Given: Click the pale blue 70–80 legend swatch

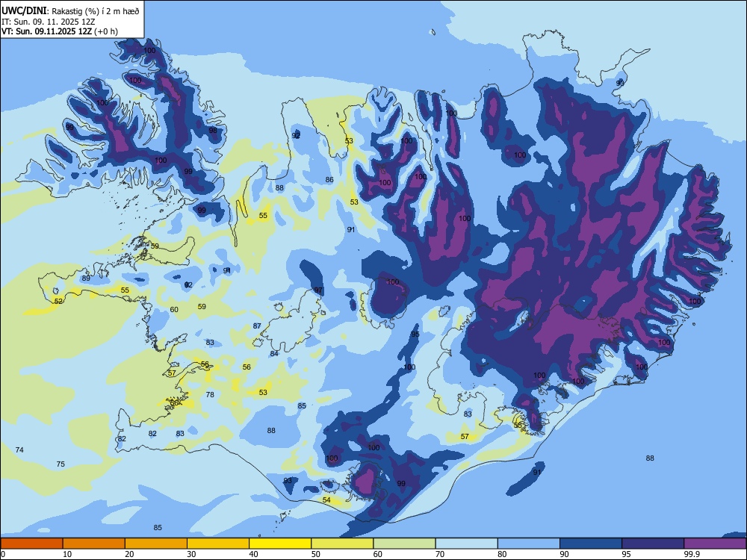Looking at the screenshot, I should [466, 544].
